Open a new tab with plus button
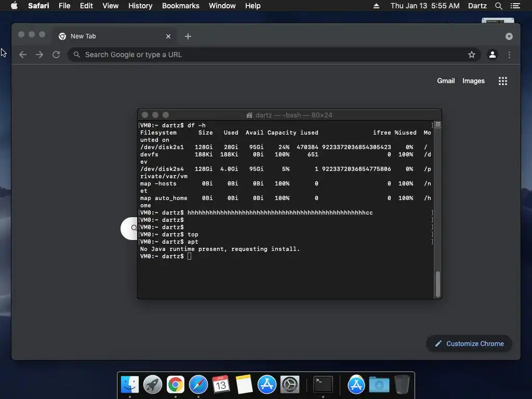 tap(188, 36)
